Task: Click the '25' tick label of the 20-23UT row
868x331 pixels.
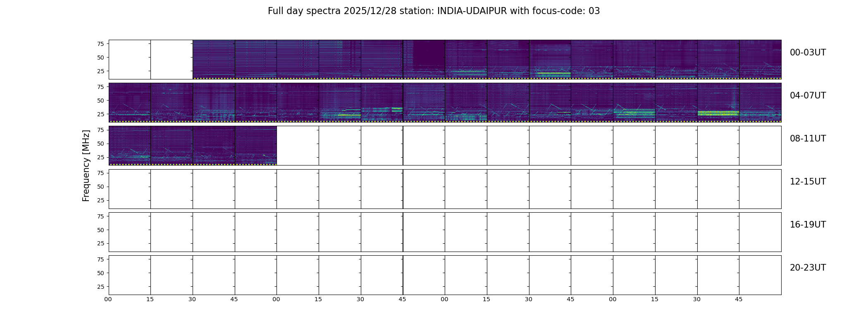Action: (100, 287)
